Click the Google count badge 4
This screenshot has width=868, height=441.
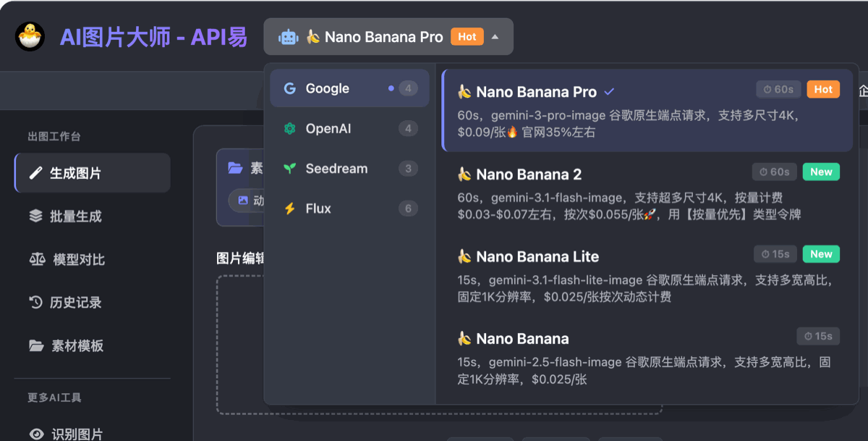[x=408, y=88]
